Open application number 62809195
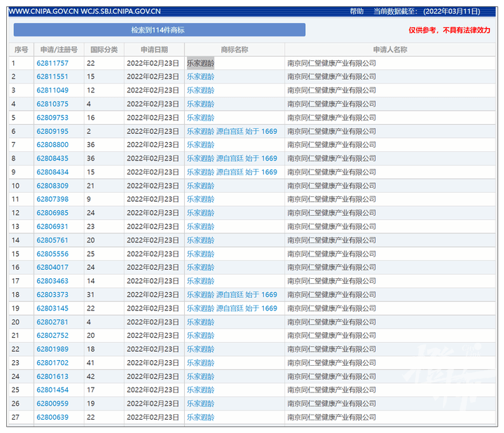This screenshot has height=433, width=504. (x=52, y=131)
